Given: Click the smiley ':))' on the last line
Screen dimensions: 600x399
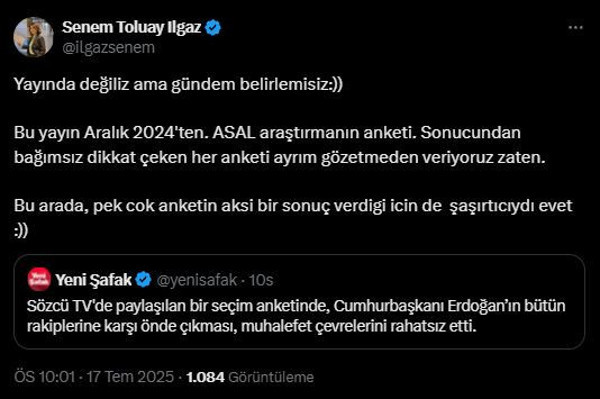Looking at the screenshot, I should pos(21,231).
